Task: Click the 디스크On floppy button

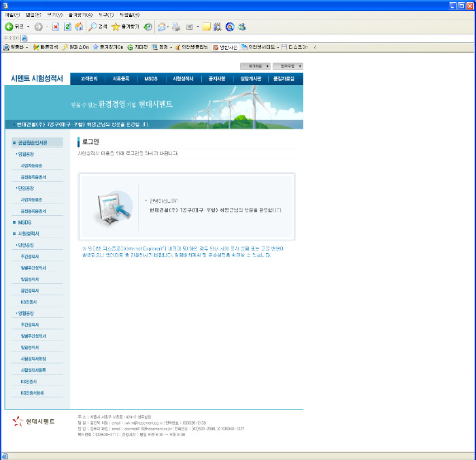Action: [x=294, y=47]
